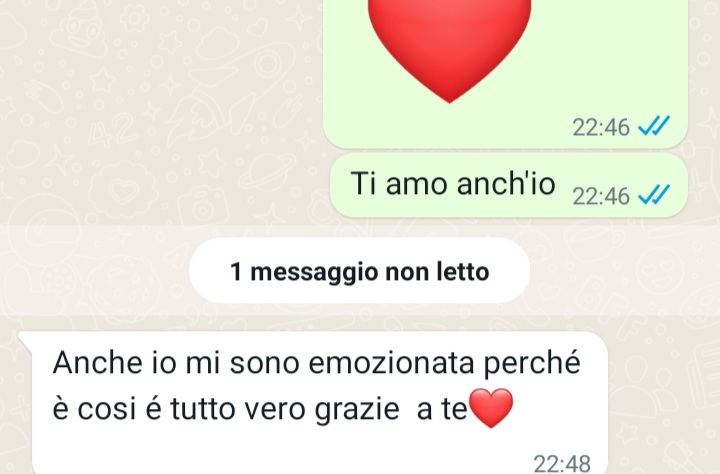Click blue double ticks beside 'Ti amo anch'io'
Viewport: 720px width, 474px height.
coord(654,195)
